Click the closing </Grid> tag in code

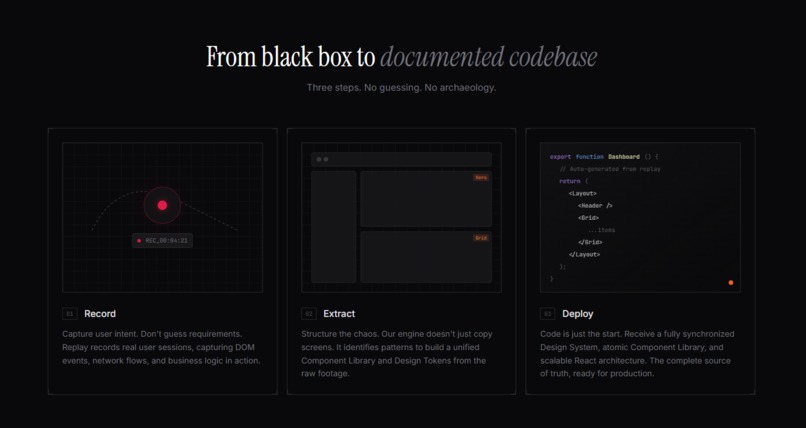point(590,242)
